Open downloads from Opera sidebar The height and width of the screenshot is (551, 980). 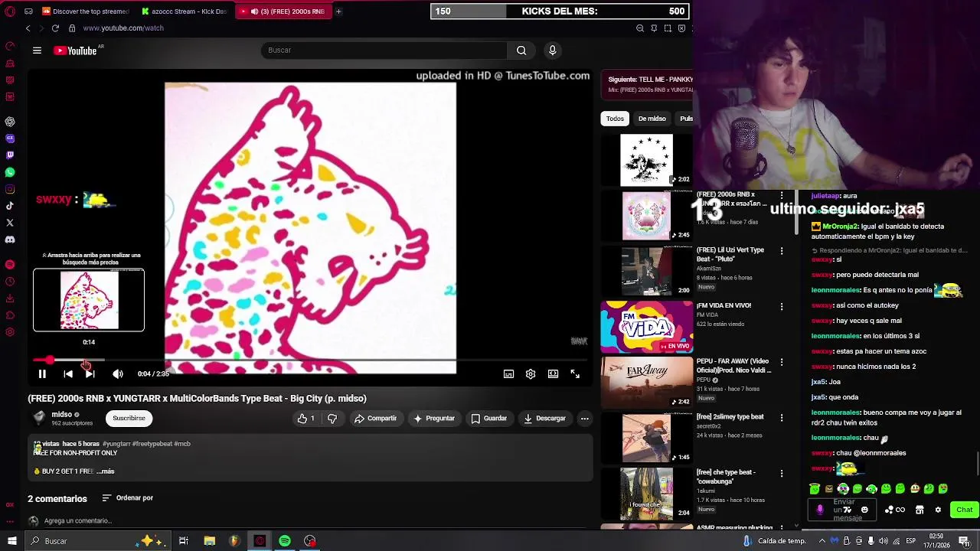pos(10,298)
